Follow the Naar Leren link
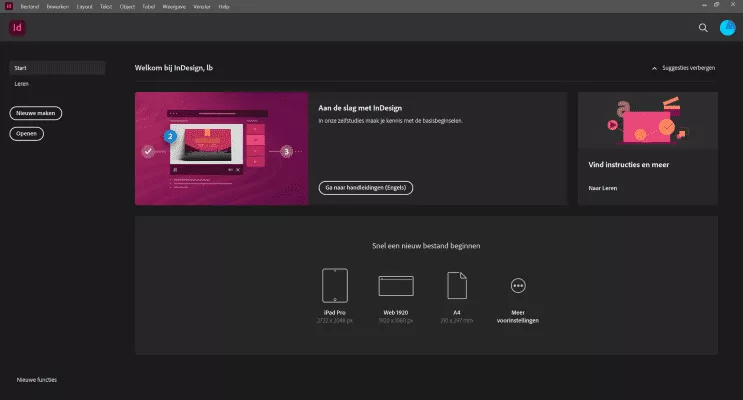The image size is (743, 400). pyautogui.click(x=601, y=187)
